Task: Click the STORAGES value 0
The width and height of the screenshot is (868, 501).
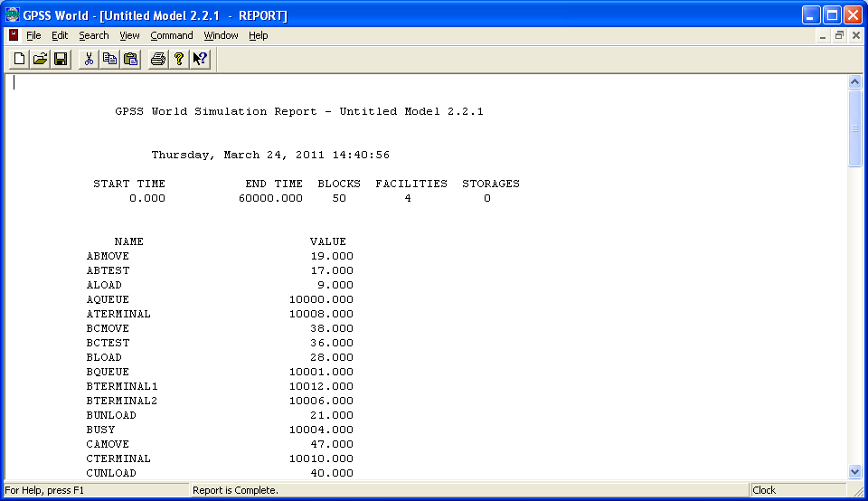Action: point(487,198)
